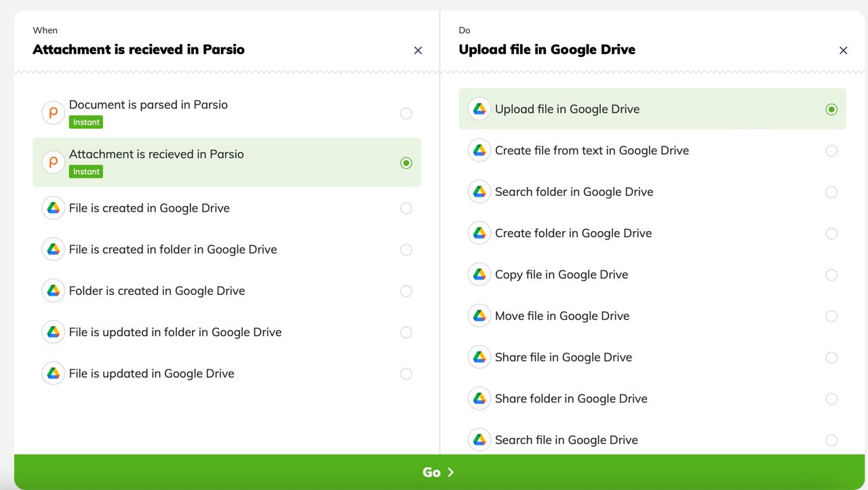Image resolution: width=868 pixels, height=490 pixels.
Task: Click the Instant badge under Document is parsed
Action: pyautogui.click(x=86, y=122)
